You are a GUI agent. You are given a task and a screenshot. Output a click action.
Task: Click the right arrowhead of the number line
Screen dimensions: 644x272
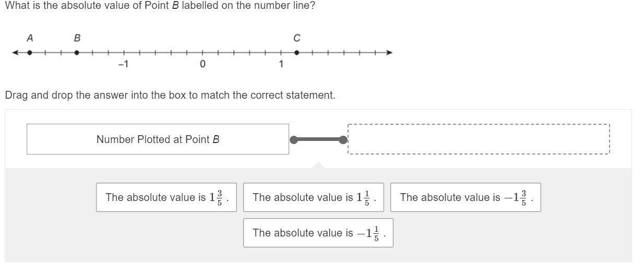(x=389, y=52)
